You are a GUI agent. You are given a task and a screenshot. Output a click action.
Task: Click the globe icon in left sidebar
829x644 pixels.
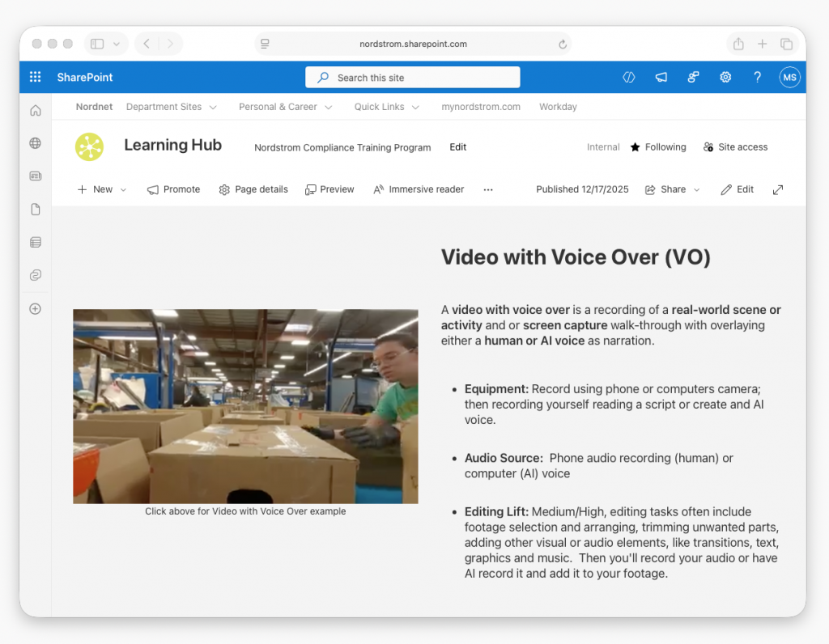pos(35,143)
